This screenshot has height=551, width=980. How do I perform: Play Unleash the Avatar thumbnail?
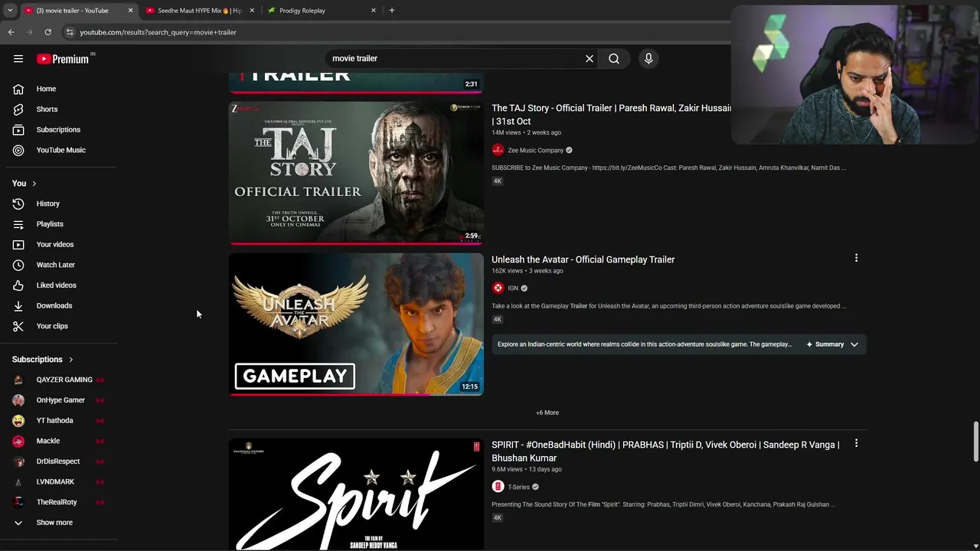click(x=356, y=324)
